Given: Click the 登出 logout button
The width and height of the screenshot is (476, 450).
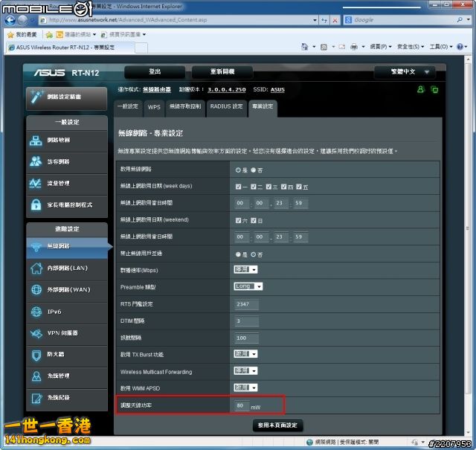Looking at the screenshot, I should click(x=154, y=72).
